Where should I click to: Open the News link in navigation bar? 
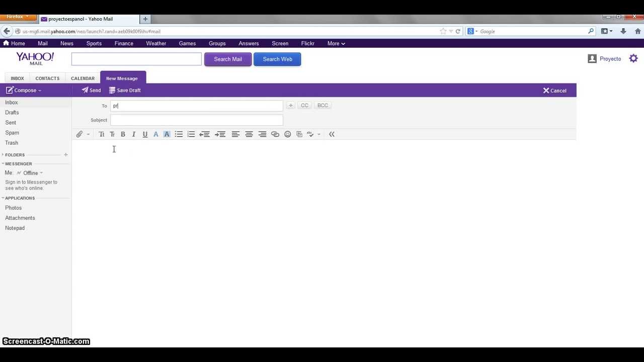[67, 44]
